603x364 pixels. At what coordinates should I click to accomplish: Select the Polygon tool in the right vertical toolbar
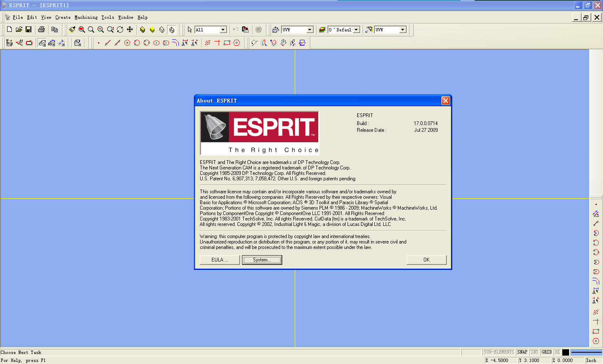point(596,341)
